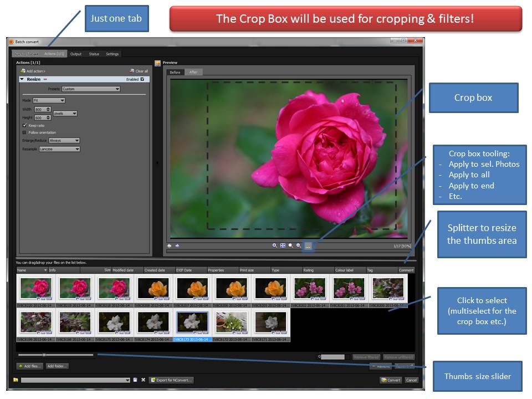
Task: Click the Add action > link
Action: pyautogui.click(x=36, y=71)
